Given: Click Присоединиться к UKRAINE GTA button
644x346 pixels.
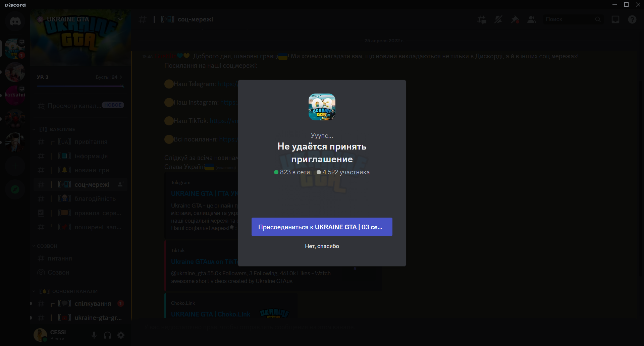Looking at the screenshot, I should click(322, 227).
